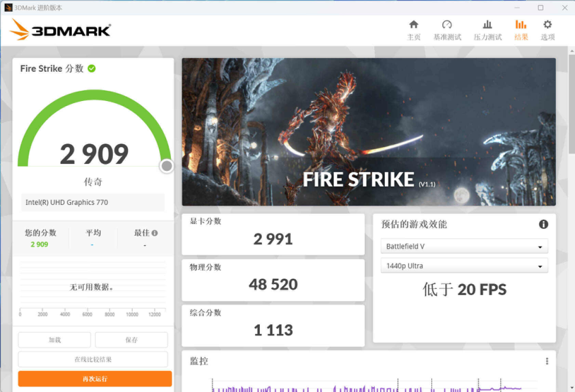Go to the 主页 home tab
The image size is (575, 392).
click(x=414, y=30)
